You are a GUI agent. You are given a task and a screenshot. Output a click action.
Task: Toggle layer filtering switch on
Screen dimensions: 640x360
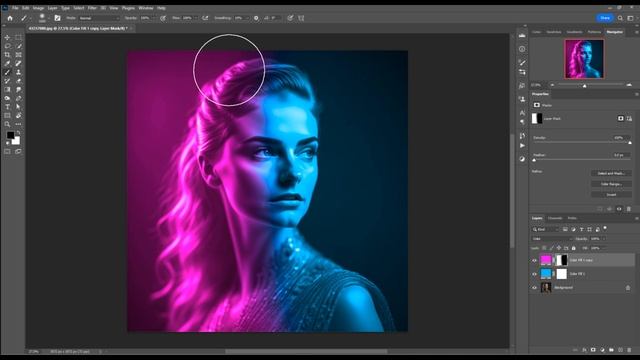[x=605, y=228]
